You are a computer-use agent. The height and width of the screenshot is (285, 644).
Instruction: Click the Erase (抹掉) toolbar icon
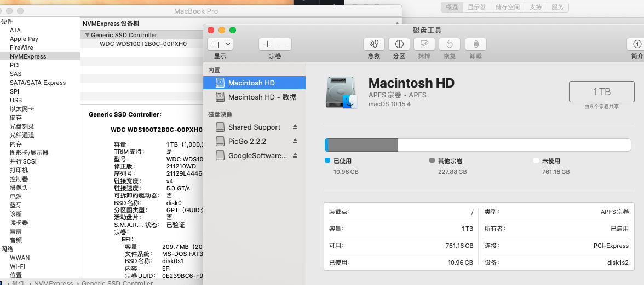tap(424, 44)
